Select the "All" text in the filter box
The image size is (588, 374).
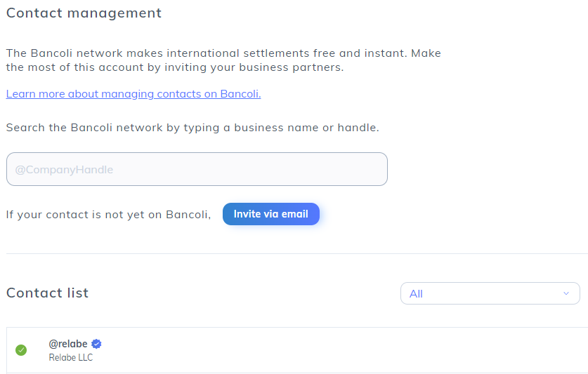coord(416,294)
